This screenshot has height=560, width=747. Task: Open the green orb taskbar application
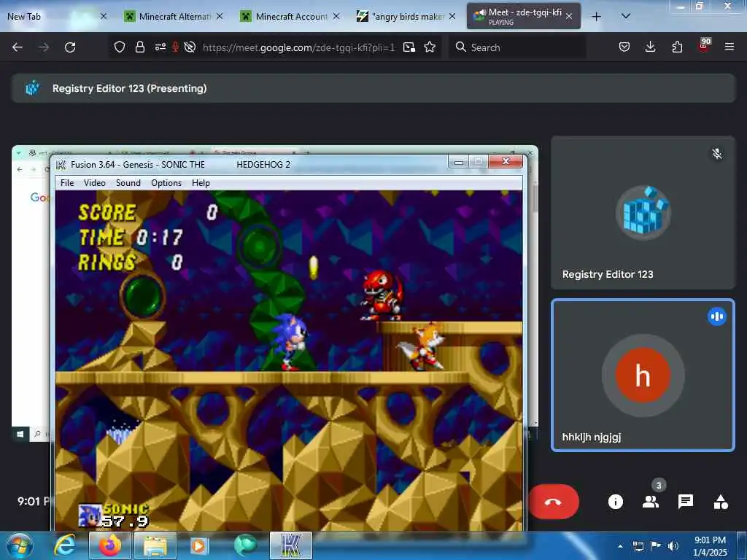click(245, 545)
